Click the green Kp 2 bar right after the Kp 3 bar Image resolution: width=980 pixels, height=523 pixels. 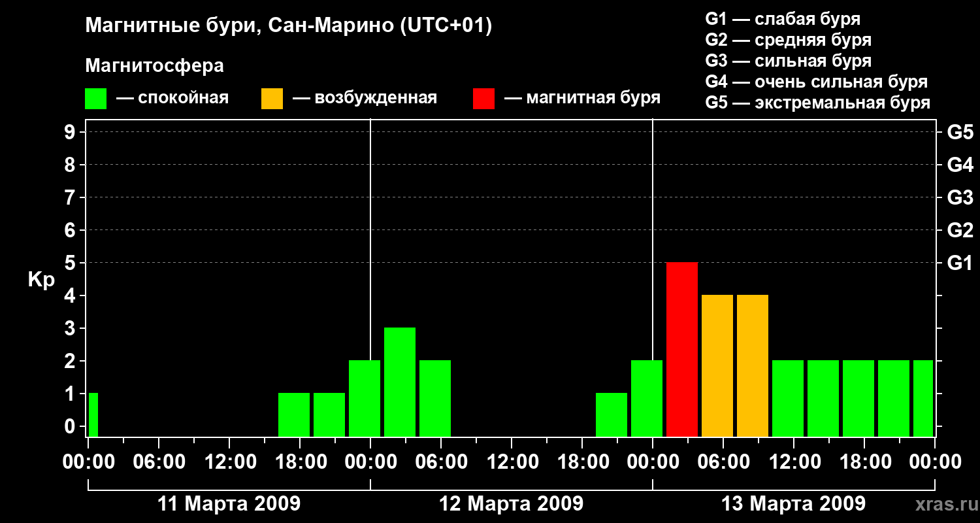tap(435, 398)
